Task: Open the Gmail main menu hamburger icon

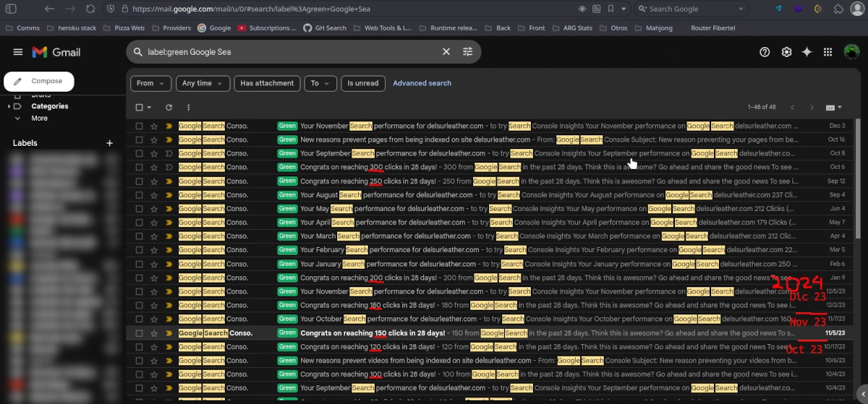Action: click(x=18, y=52)
